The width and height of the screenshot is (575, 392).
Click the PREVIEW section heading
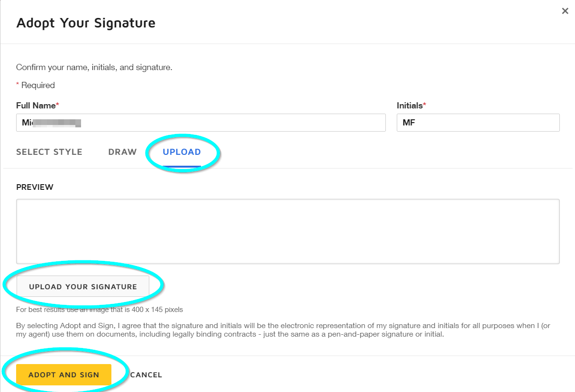(x=35, y=187)
